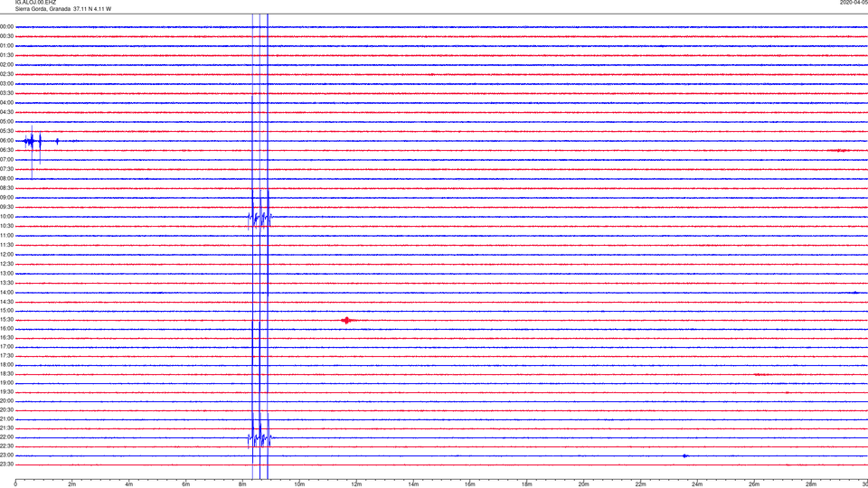868x488 pixels.
Task: Select the 08:30 trace time label
Action: pos(6,188)
